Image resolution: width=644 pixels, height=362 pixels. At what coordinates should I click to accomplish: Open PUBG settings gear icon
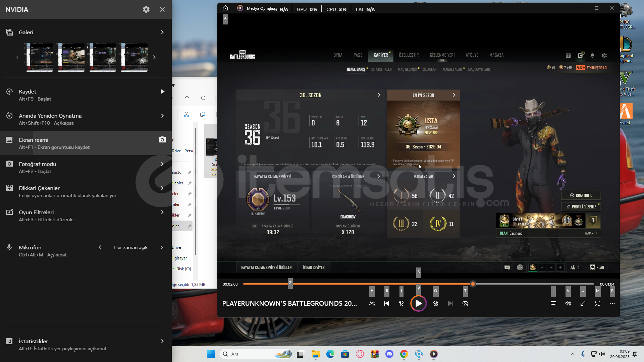pos(604,56)
